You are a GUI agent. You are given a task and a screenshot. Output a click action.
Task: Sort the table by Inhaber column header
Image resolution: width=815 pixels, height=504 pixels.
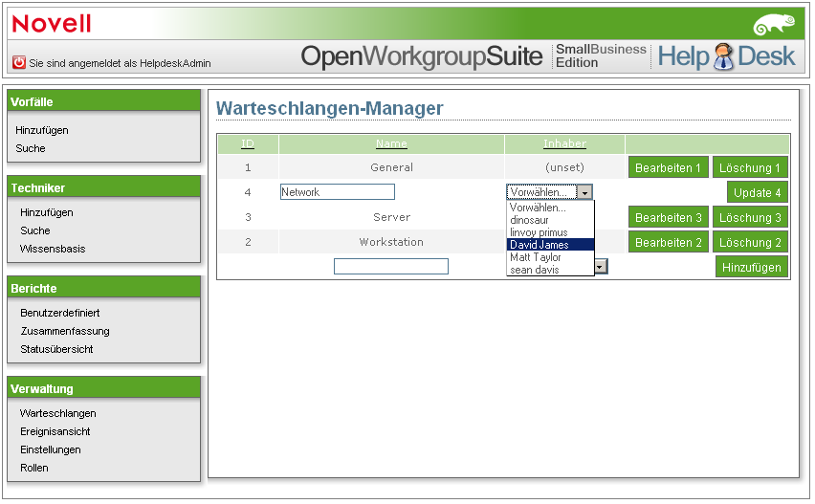pyautogui.click(x=564, y=143)
